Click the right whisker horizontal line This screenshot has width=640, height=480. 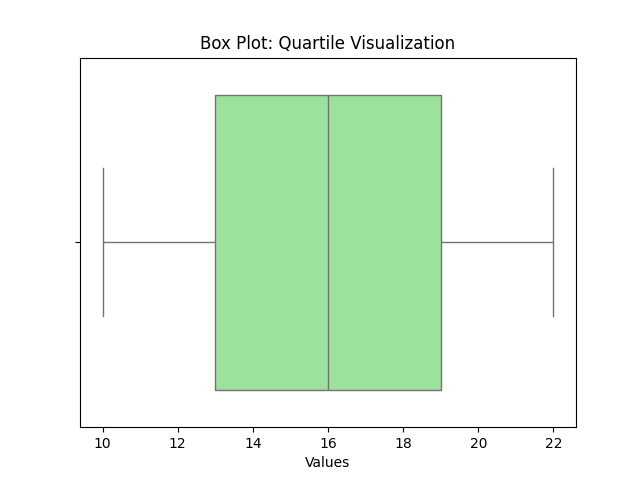coord(497,242)
